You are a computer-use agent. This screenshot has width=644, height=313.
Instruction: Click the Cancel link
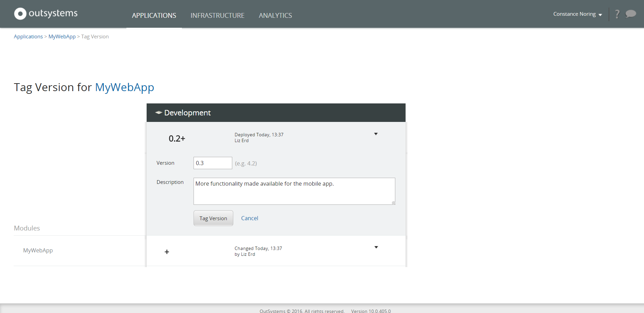coord(250,218)
